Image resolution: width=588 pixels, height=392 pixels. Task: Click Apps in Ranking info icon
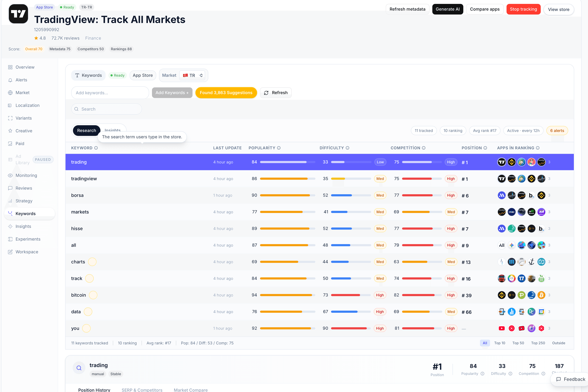point(538,148)
